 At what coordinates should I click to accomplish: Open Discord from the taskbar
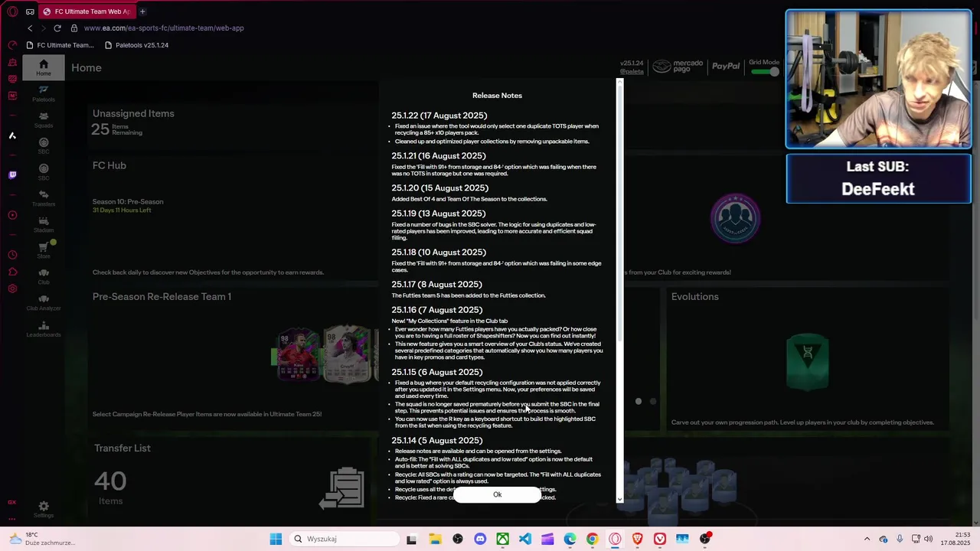[x=480, y=539]
